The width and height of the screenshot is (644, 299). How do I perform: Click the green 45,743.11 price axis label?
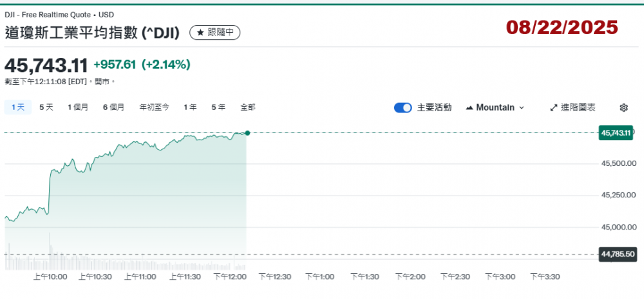pyautogui.click(x=615, y=133)
